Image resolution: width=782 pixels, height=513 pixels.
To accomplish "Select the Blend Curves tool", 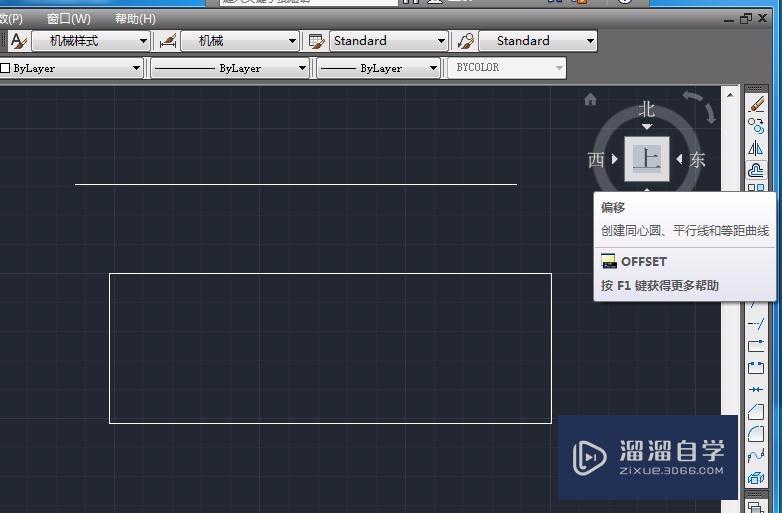I will pyautogui.click(x=756, y=456).
